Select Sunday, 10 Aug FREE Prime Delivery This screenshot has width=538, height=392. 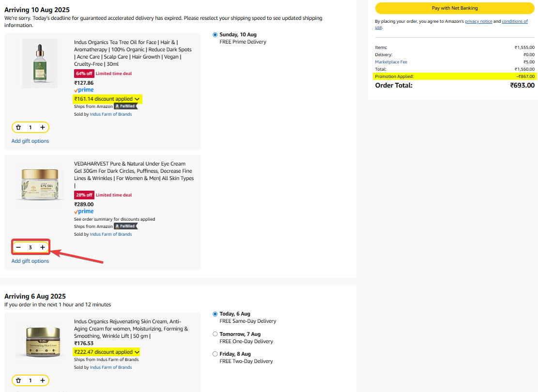coord(215,35)
